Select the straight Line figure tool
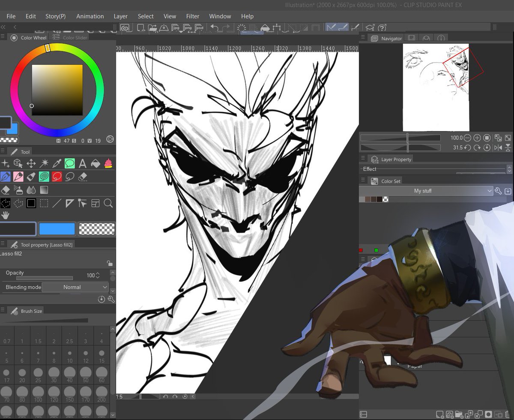This screenshot has width=514, height=420. coord(57,203)
